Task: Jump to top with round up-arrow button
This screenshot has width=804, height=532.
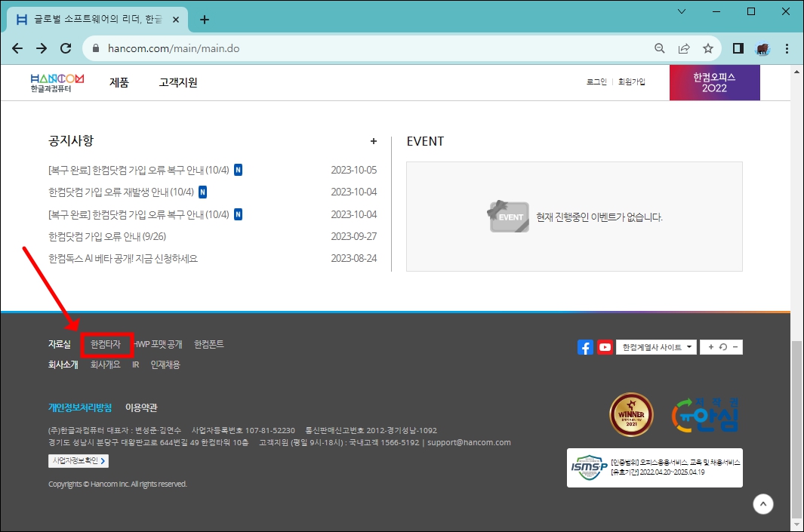Action: [x=763, y=504]
